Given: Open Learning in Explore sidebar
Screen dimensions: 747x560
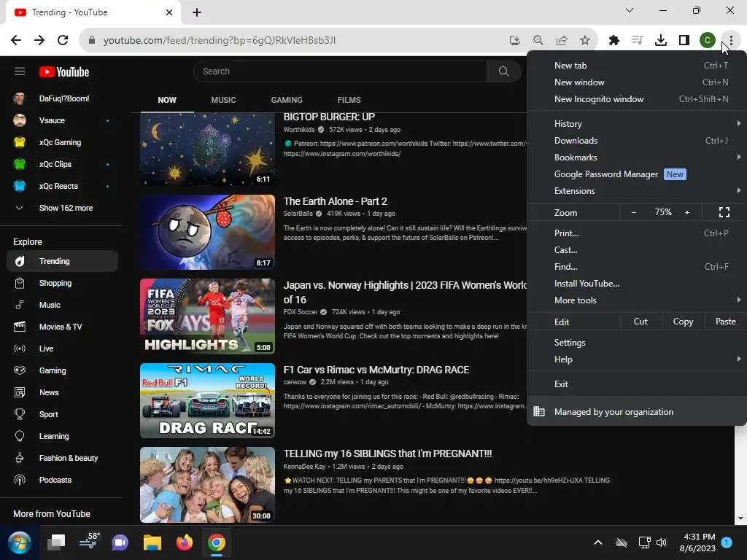Looking at the screenshot, I should [63, 436].
